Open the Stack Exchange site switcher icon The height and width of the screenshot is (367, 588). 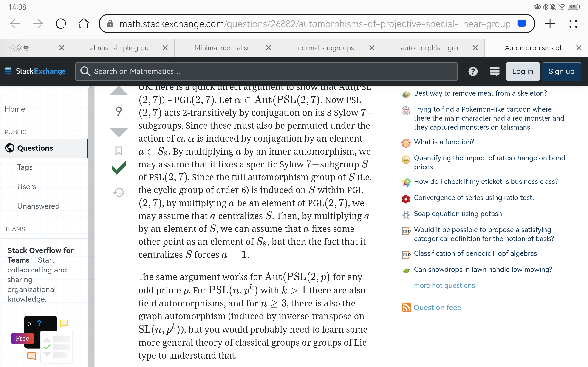point(495,71)
